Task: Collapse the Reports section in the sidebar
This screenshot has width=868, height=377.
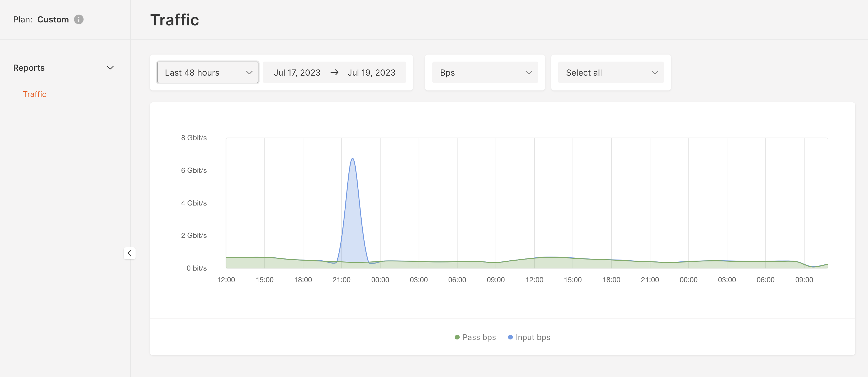Action: coord(110,68)
